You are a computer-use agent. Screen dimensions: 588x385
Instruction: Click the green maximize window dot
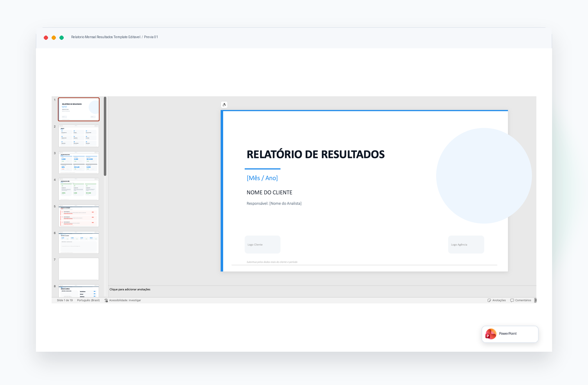point(62,38)
